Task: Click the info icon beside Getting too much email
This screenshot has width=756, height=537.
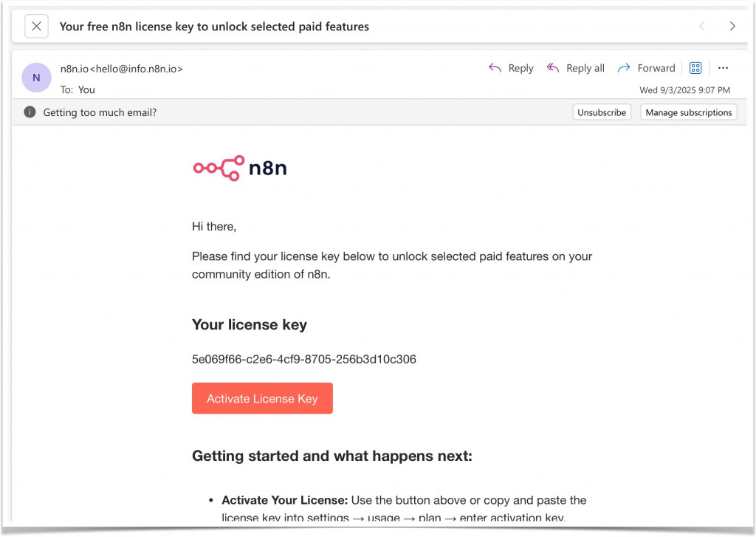Action: [30, 112]
